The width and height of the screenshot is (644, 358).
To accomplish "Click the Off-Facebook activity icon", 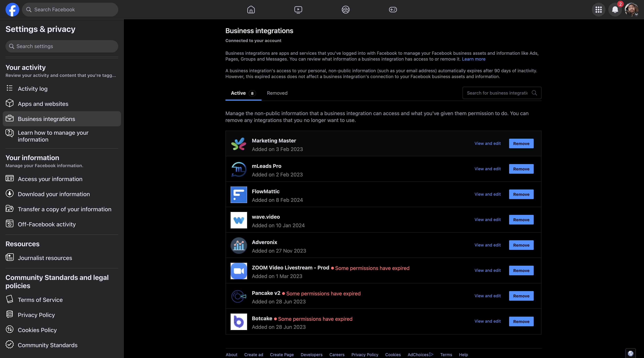I will (x=9, y=223).
